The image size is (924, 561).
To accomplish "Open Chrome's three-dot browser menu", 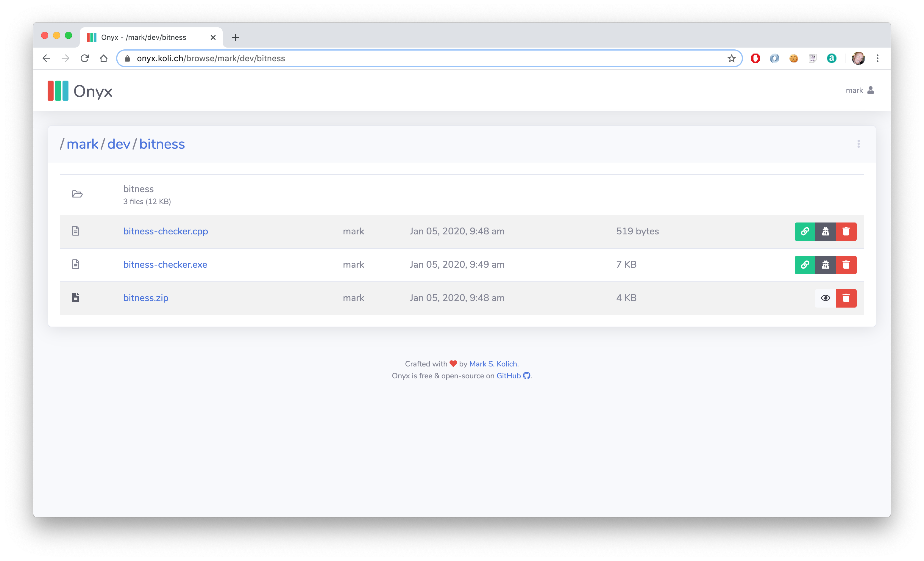I will 878,59.
